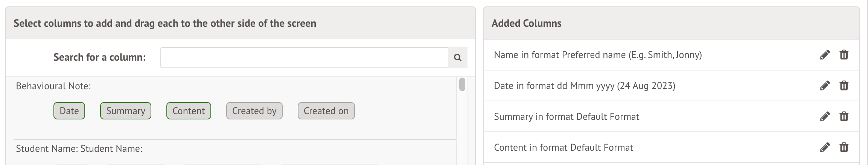Choose the Created on column chip
The height and width of the screenshot is (165, 868).
(326, 111)
